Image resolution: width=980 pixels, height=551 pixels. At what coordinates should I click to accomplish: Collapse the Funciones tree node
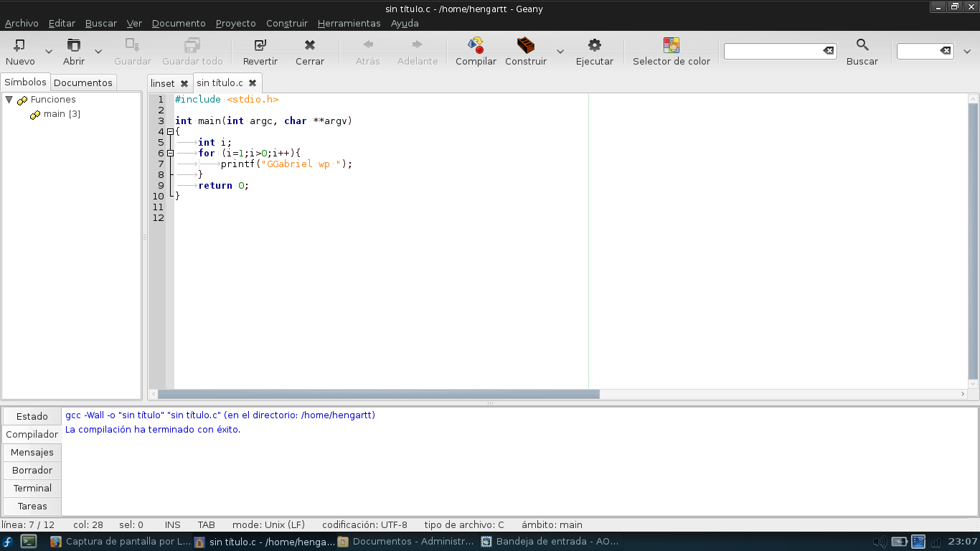click(x=9, y=100)
